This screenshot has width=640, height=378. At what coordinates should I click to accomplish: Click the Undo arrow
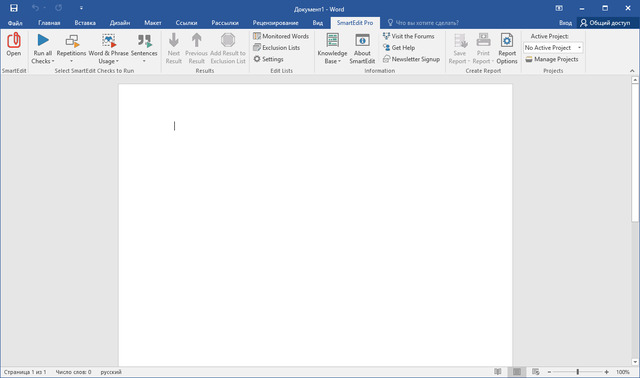pyautogui.click(x=36, y=8)
